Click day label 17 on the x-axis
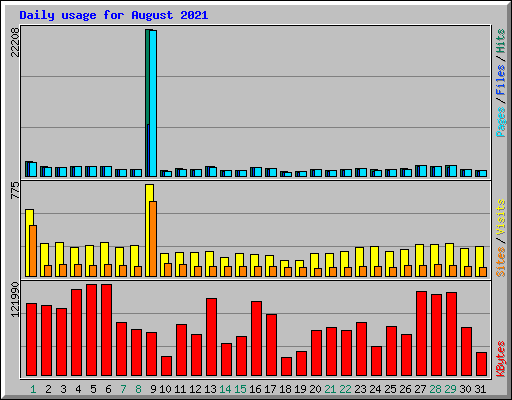 [270, 389]
